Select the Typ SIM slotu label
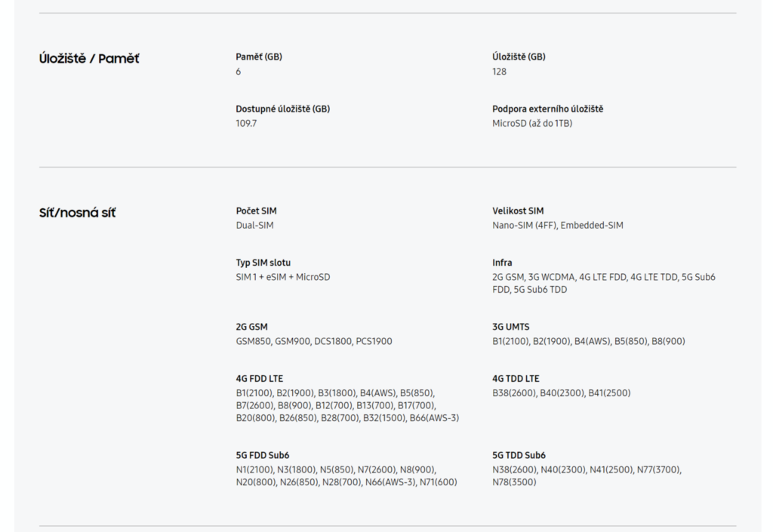The width and height of the screenshot is (773, 532). [x=263, y=263]
